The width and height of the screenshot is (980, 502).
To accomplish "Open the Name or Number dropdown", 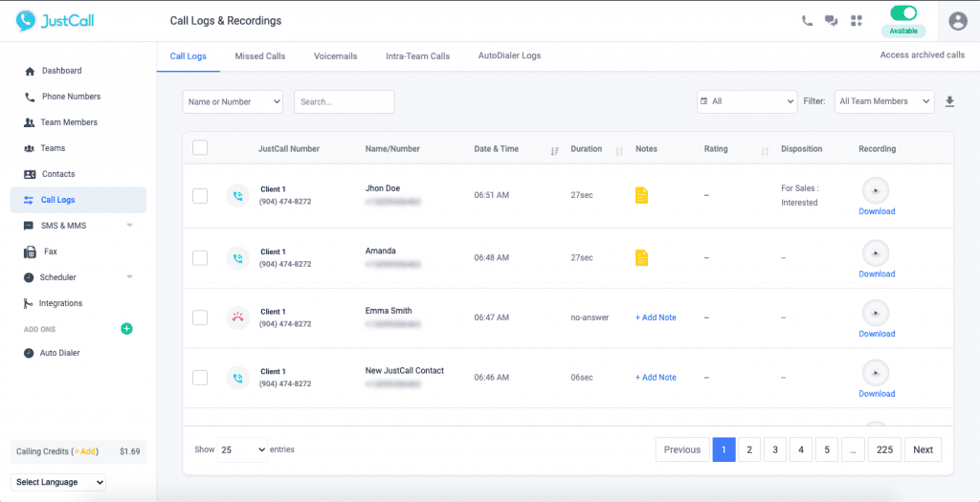I will point(233,101).
